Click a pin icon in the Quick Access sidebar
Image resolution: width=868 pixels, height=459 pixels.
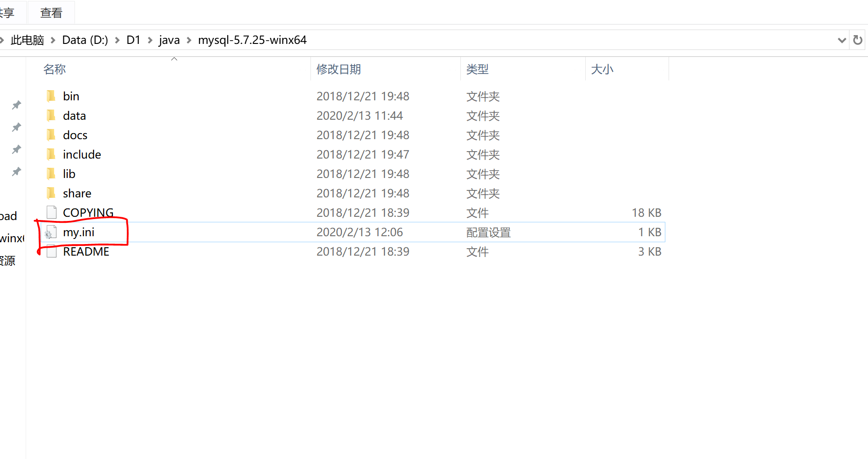pos(16,105)
